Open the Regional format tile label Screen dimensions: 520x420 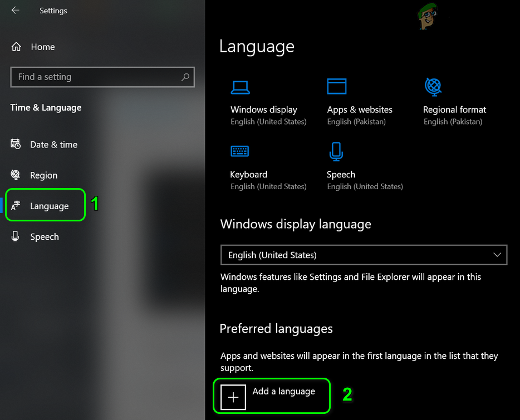[455, 110]
